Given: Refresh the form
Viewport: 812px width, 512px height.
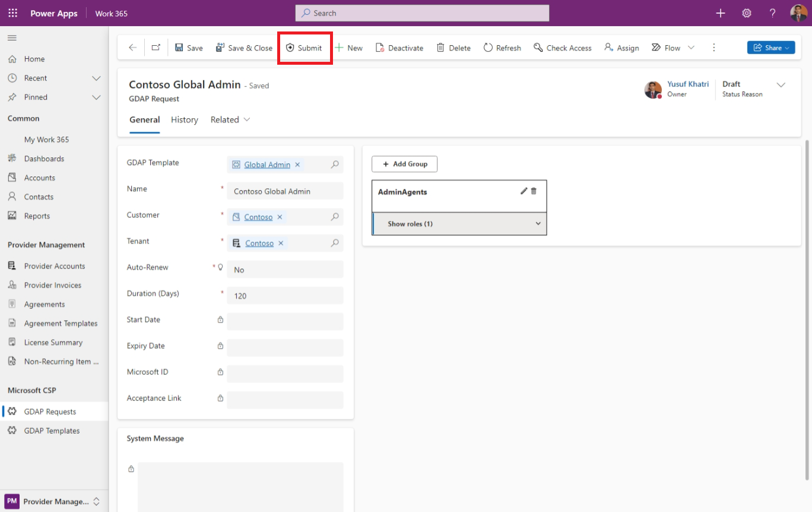Looking at the screenshot, I should (502, 48).
